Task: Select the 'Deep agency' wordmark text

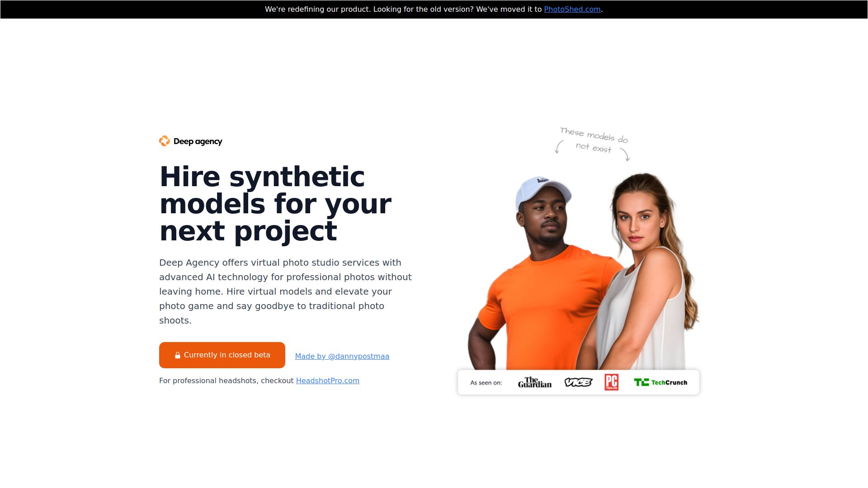Action: [x=198, y=141]
